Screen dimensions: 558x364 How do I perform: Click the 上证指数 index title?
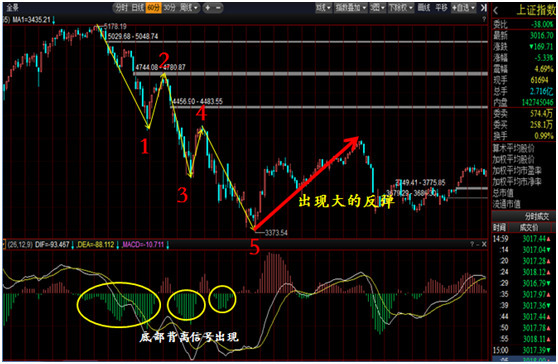pos(536,10)
